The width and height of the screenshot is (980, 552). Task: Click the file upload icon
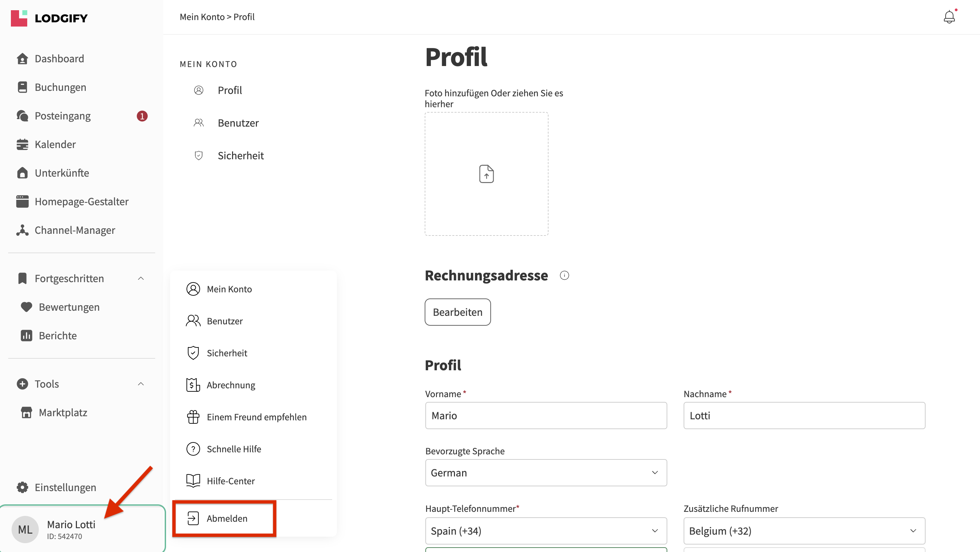486,174
